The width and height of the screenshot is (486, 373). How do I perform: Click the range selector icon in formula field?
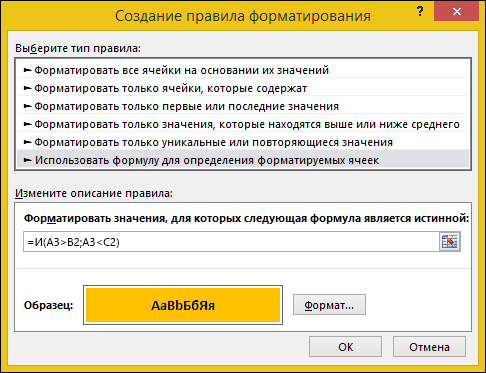click(450, 242)
